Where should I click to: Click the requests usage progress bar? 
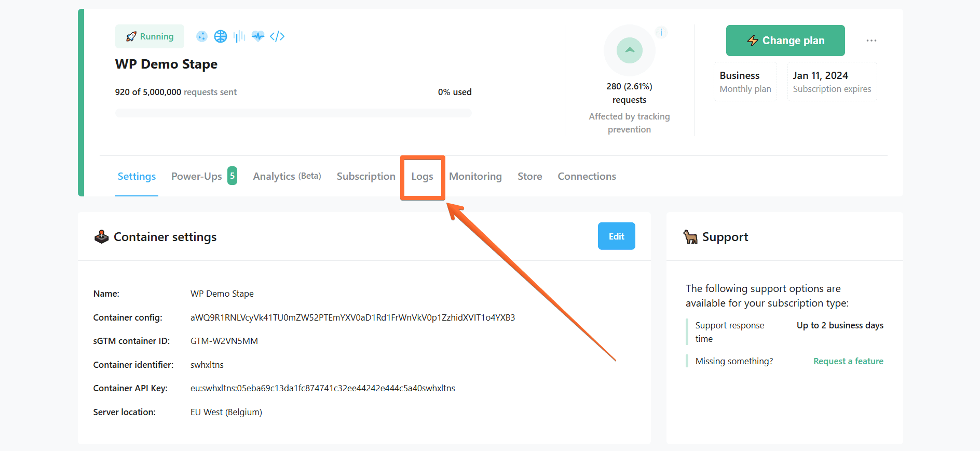pos(293,113)
